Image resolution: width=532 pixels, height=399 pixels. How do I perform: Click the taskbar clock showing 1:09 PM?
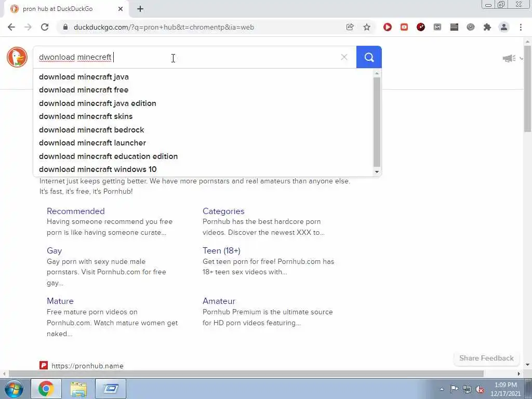[x=505, y=389]
